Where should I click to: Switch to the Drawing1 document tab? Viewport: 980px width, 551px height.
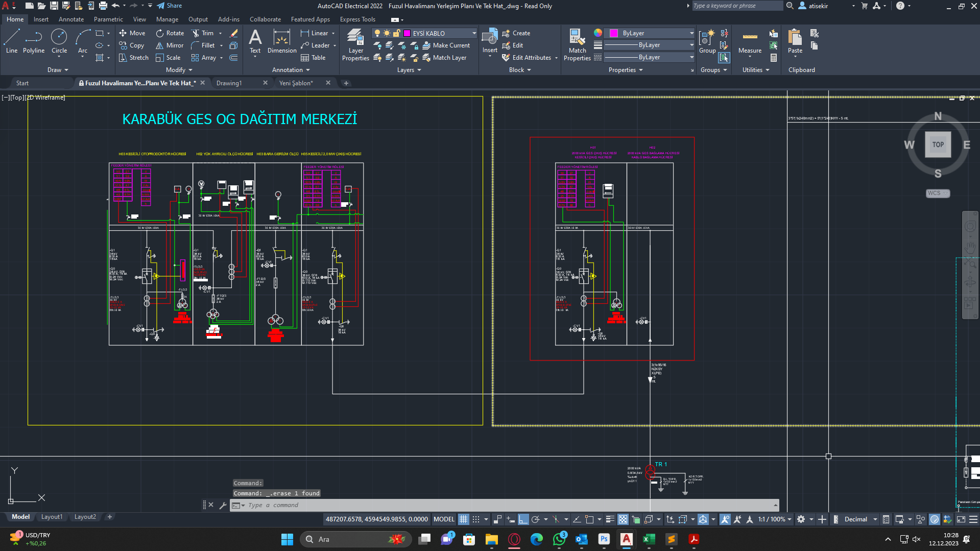pyautogui.click(x=229, y=83)
